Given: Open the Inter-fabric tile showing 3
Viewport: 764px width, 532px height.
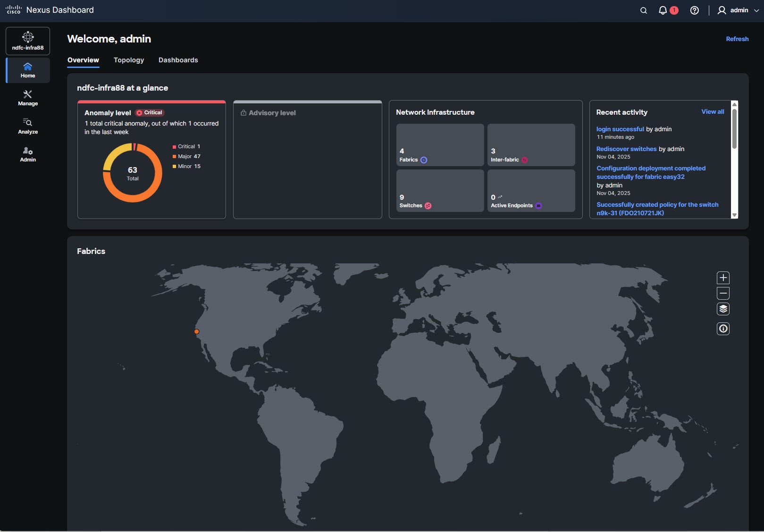Looking at the screenshot, I should 531,145.
